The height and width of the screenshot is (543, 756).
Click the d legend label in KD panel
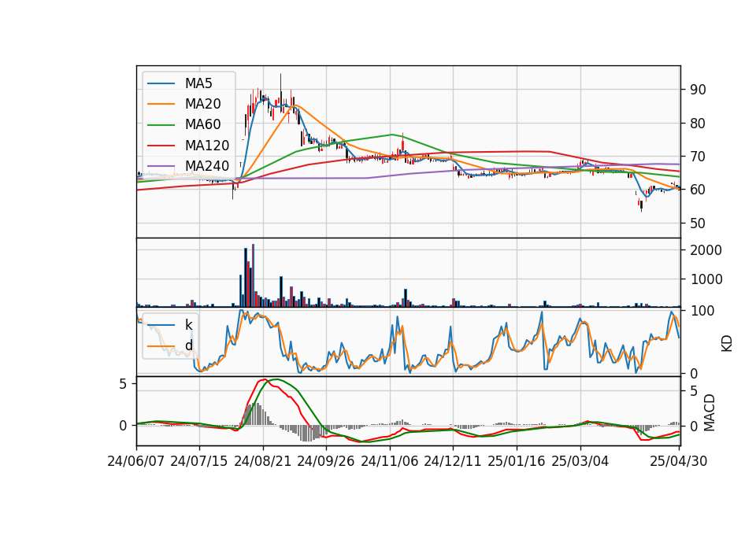click(189, 345)
